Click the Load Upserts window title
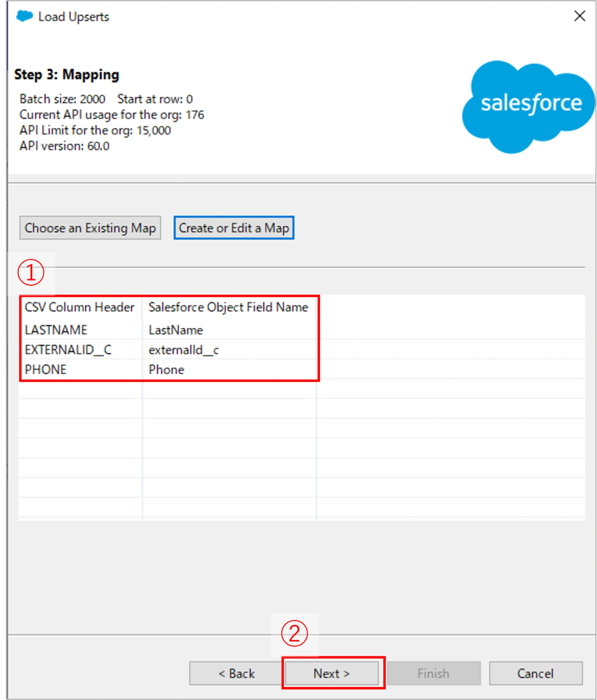Viewport: 597px width, 700px height. (x=74, y=17)
